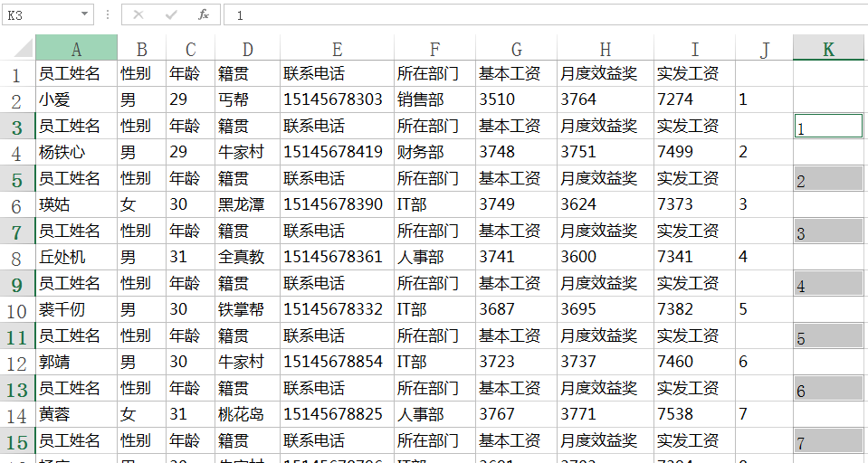Select row 6 header
868x463 pixels.
[x=18, y=204]
